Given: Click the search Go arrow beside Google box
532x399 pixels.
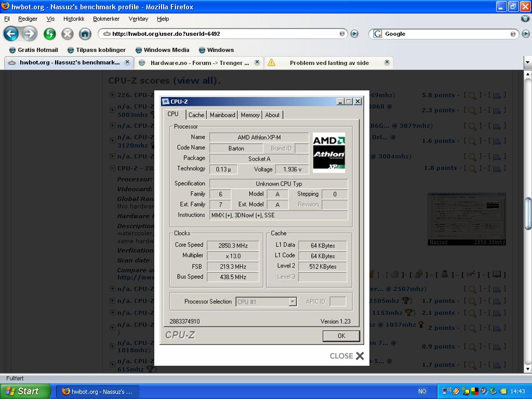Looking at the screenshot, I should pos(526,34).
